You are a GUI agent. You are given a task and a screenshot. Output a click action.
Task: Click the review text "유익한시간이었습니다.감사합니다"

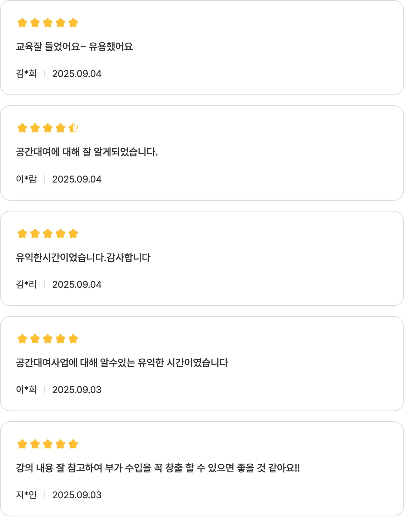pos(83,257)
